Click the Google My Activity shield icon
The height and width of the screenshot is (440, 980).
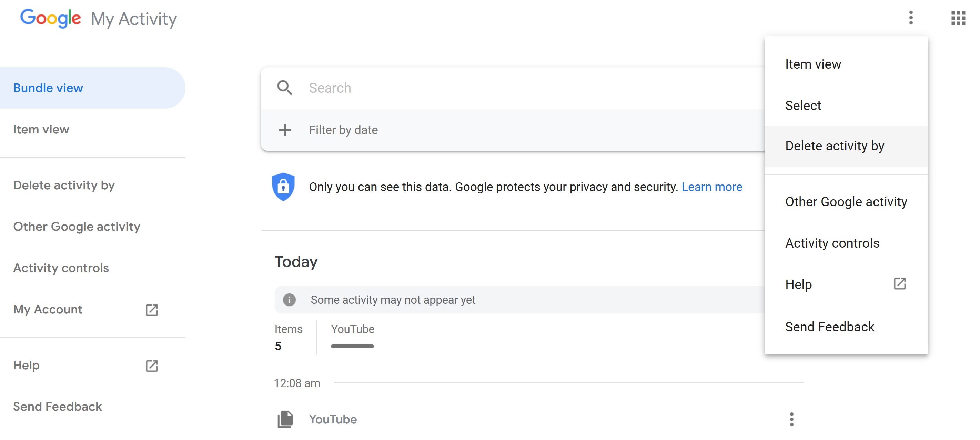(284, 186)
